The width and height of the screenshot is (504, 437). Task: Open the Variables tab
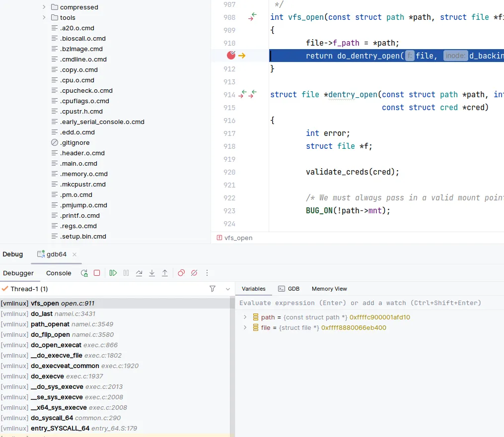click(x=254, y=289)
